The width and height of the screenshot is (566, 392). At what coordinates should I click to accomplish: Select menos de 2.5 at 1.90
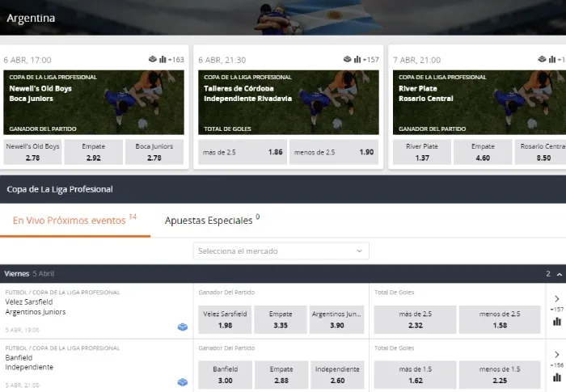click(334, 152)
